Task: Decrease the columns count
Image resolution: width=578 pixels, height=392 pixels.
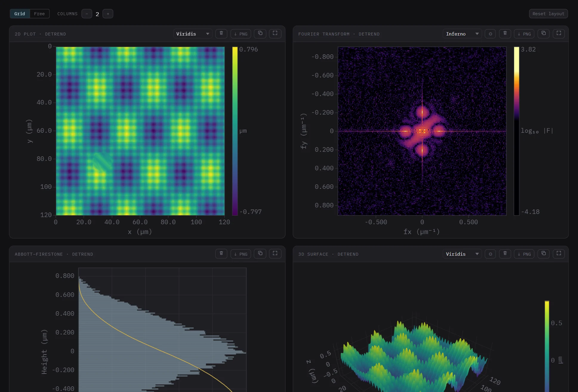Action: 87,14
